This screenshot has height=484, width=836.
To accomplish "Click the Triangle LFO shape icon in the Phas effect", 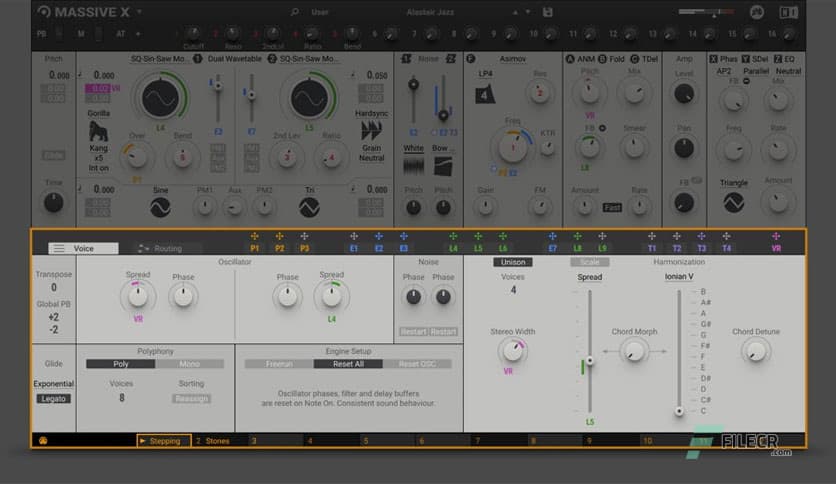I will tap(734, 203).
